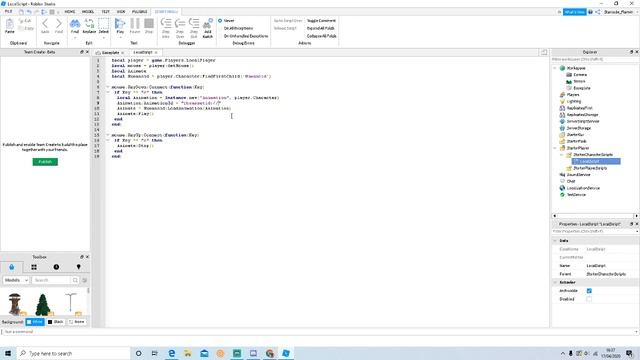Click Collapse All Folds action
Viewport: 640px width, 360px height.
click(x=322, y=36)
